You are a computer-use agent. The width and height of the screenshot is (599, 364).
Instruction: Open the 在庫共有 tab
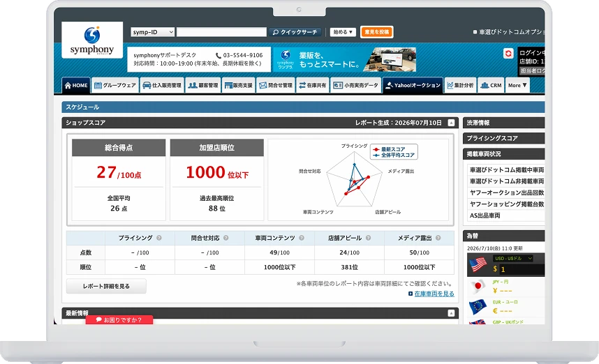click(313, 86)
